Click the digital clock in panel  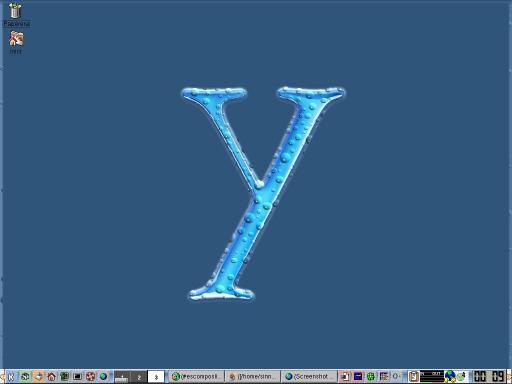489,377
